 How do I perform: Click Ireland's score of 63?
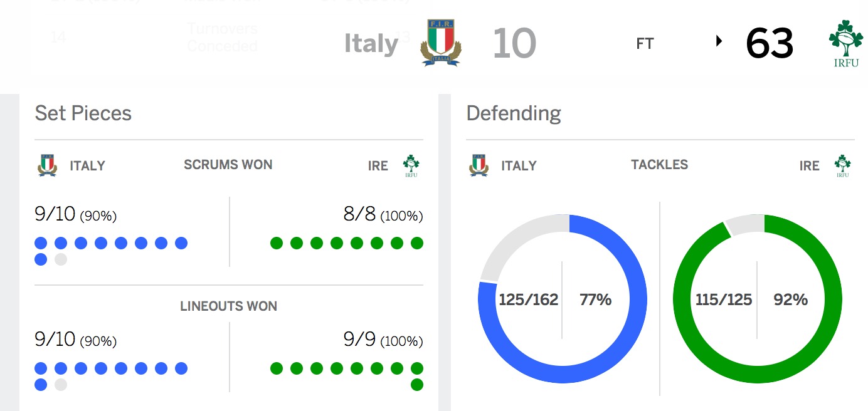pyautogui.click(x=770, y=43)
